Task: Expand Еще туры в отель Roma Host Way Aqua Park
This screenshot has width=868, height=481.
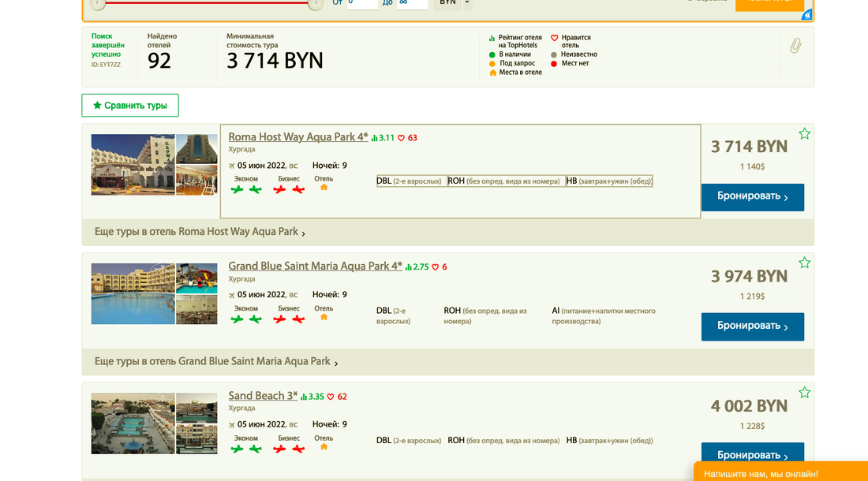Action: [200, 232]
